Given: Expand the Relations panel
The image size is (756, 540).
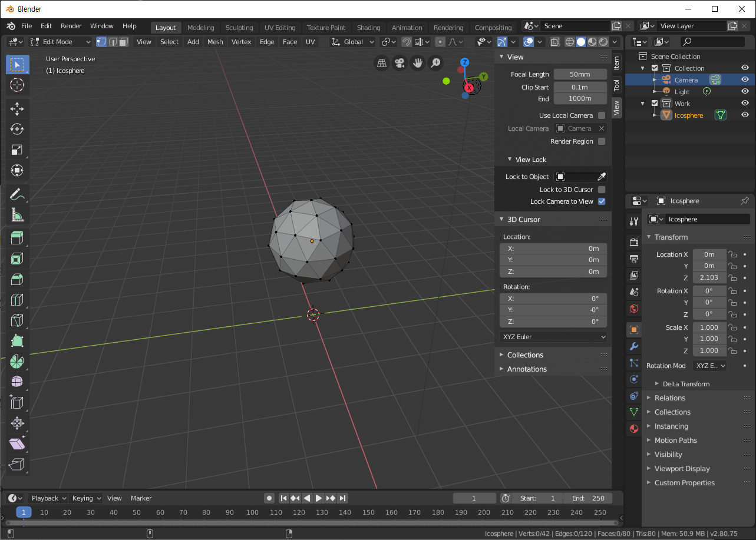Looking at the screenshot, I should (x=670, y=398).
